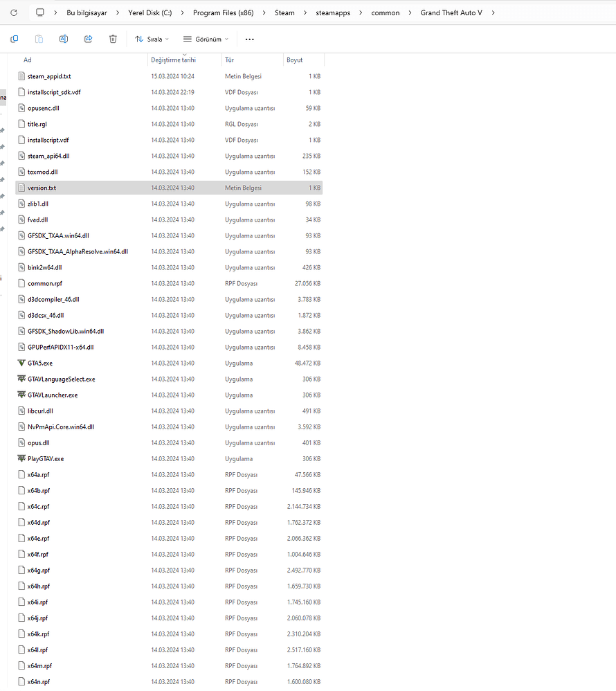The height and width of the screenshot is (691, 616).
Task: Go to Yerel Disk (C:) in breadcrumb
Action: pos(150,12)
